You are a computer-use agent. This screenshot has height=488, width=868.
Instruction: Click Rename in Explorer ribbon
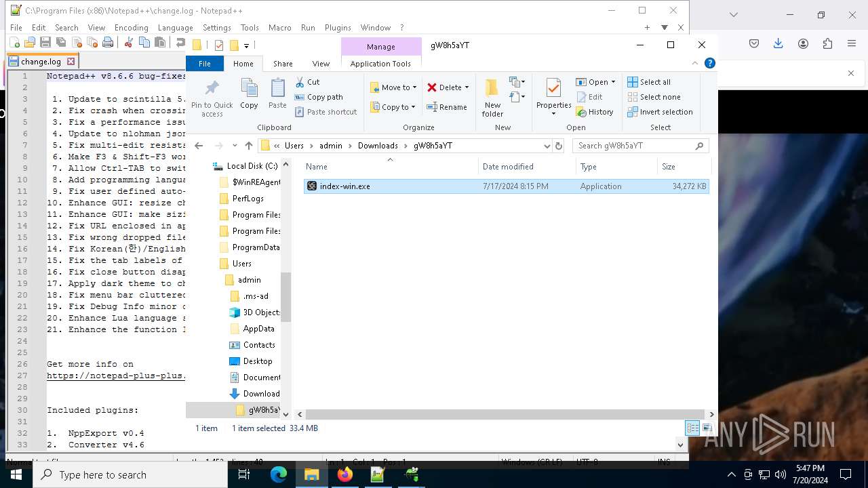click(x=447, y=107)
